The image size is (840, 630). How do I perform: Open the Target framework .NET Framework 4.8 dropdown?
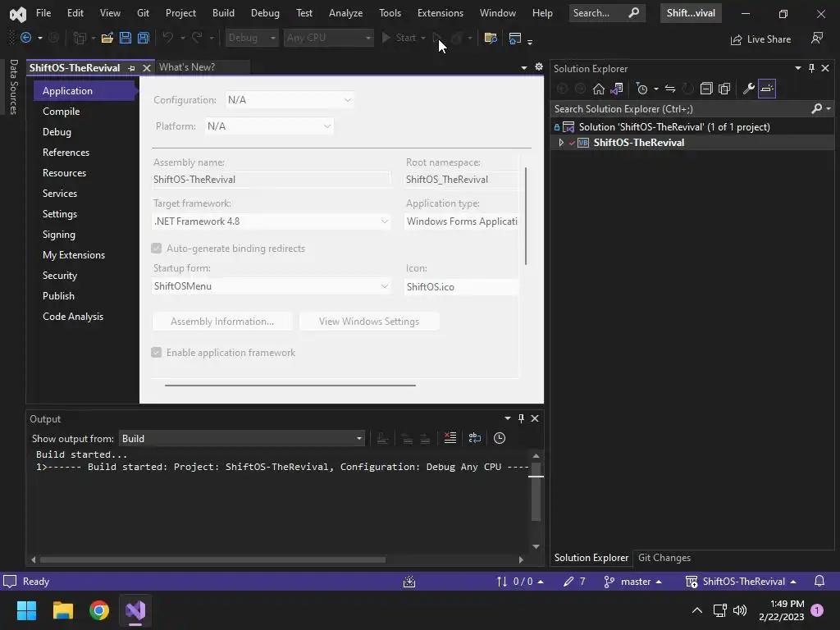tap(272, 221)
